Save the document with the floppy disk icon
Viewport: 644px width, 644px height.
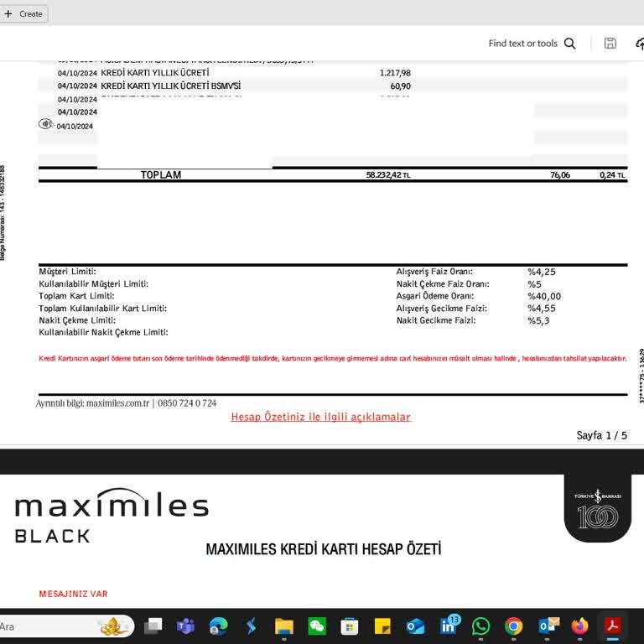tap(610, 43)
